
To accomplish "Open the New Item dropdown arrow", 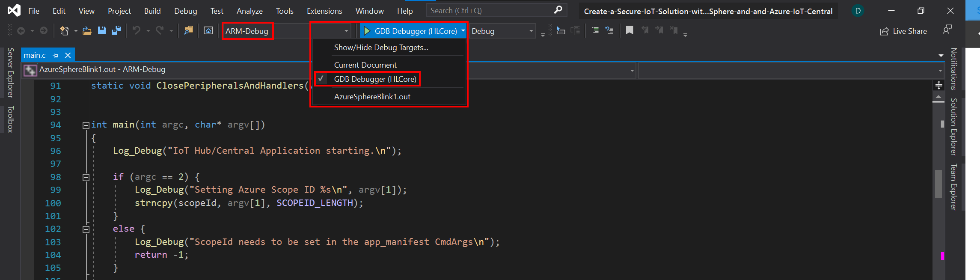I will click(76, 31).
